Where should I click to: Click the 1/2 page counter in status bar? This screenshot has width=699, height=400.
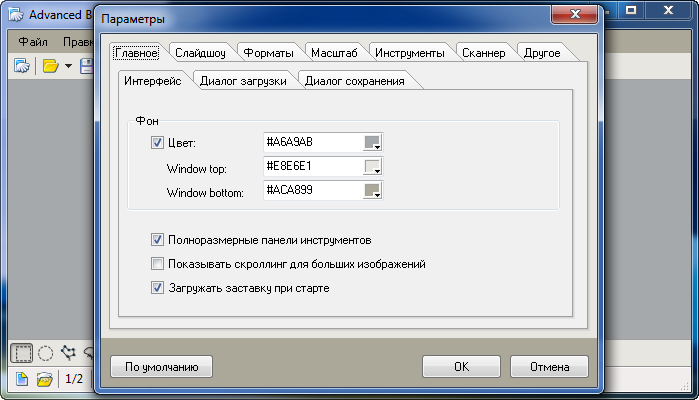pyautogui.click(x=74, y=379)
